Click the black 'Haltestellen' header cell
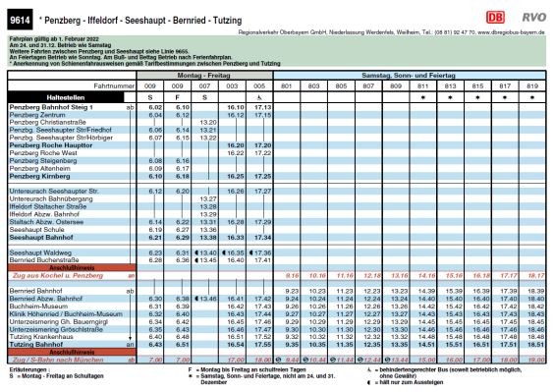Image resolution: width=554 pixels, height=392 pixels. click(66, 97)
